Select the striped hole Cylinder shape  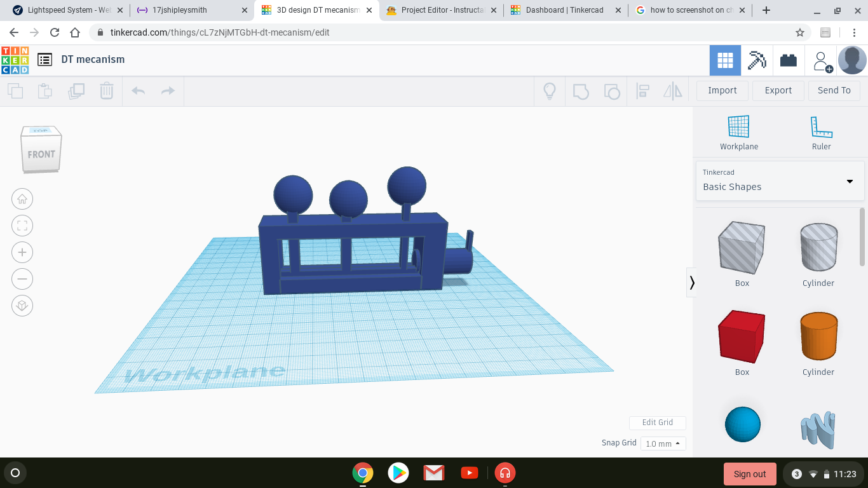click(818, 247)
